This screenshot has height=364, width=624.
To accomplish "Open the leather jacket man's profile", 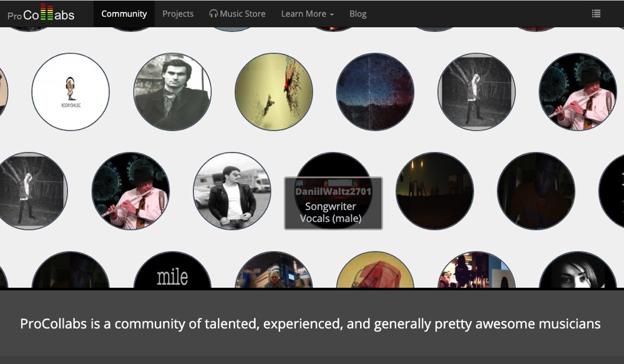I will [232, 191].
